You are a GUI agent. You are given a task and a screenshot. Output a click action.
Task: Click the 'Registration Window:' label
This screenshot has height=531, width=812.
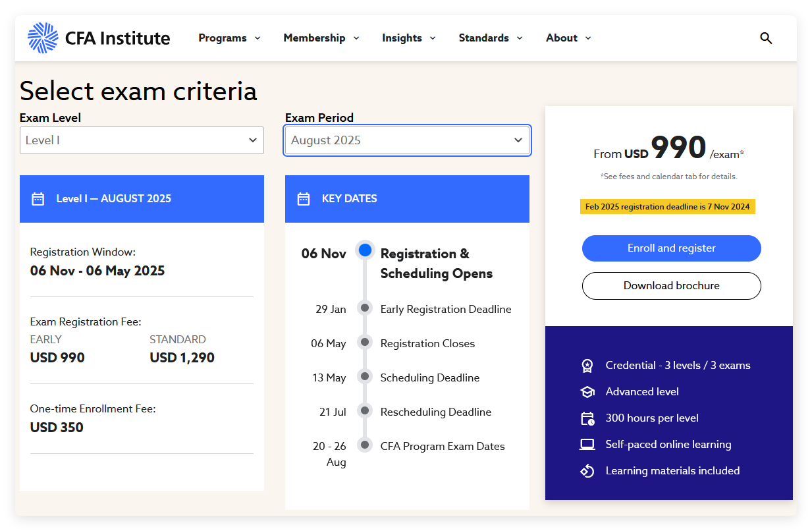83,252
